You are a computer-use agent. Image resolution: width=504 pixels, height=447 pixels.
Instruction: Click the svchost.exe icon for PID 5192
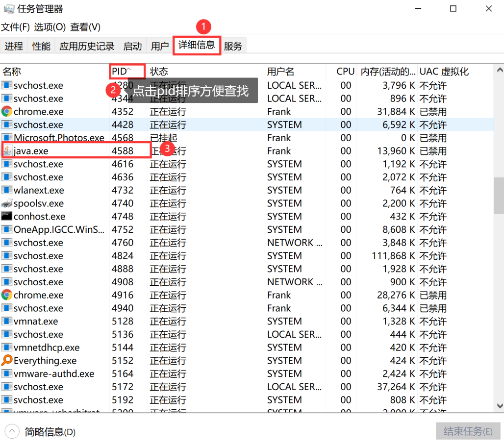[7, 400]
